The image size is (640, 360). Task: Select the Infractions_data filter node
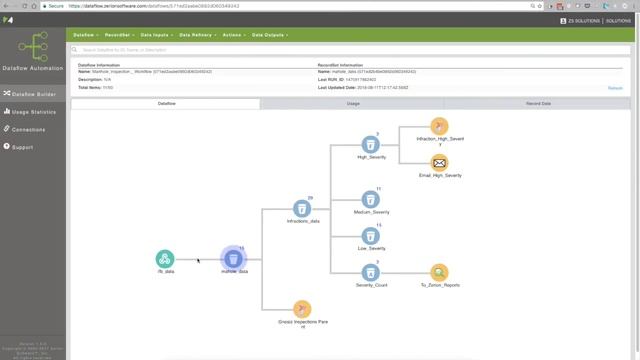tap(302, 209)
